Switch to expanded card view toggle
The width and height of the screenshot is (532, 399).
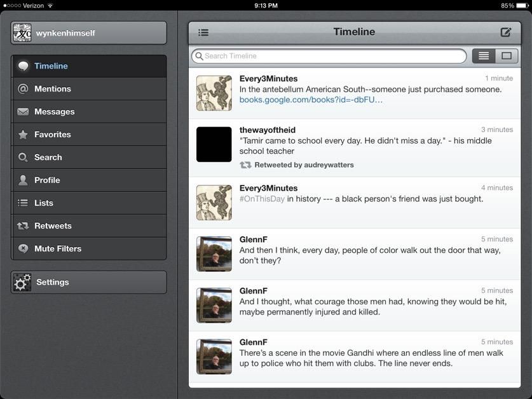(x=507, y=56)
